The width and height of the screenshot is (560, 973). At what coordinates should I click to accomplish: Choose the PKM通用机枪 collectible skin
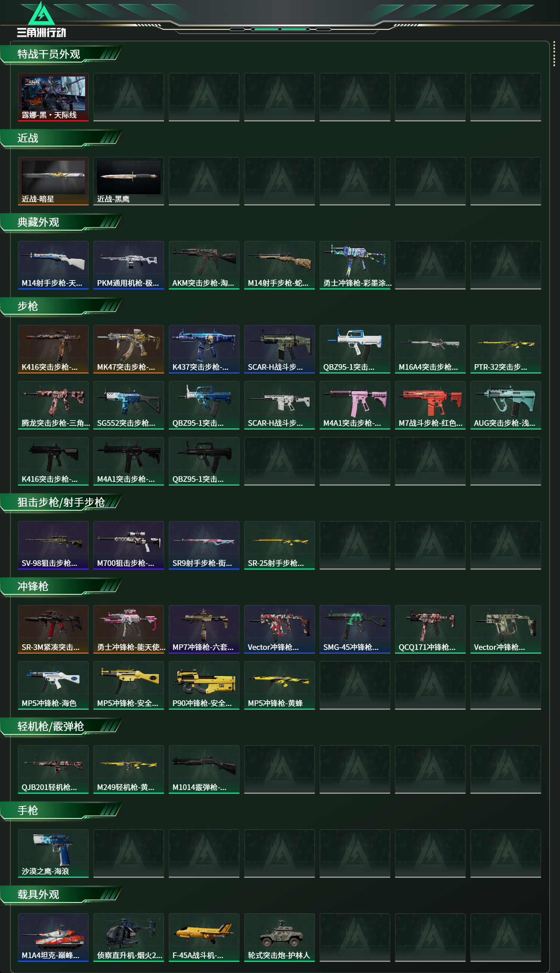coord(128,265)
